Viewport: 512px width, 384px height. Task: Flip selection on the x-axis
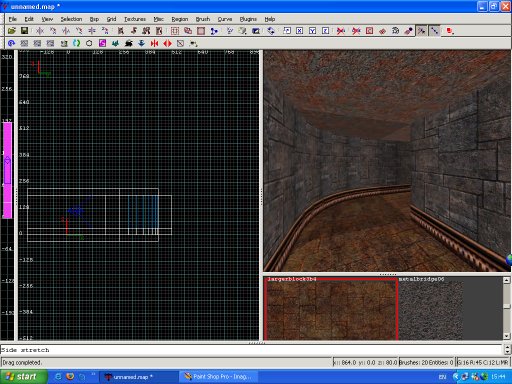(x=40, y=31)
